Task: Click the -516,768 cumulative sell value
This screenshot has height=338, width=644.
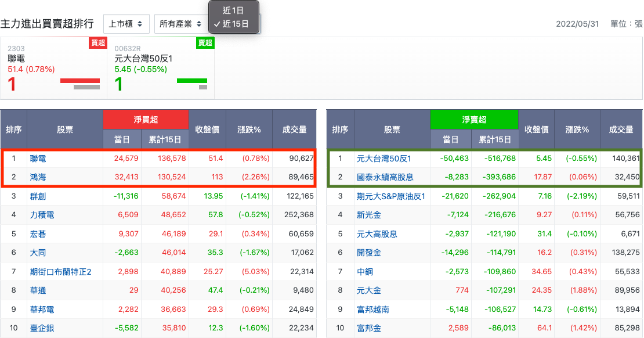Action: [500, 159]
